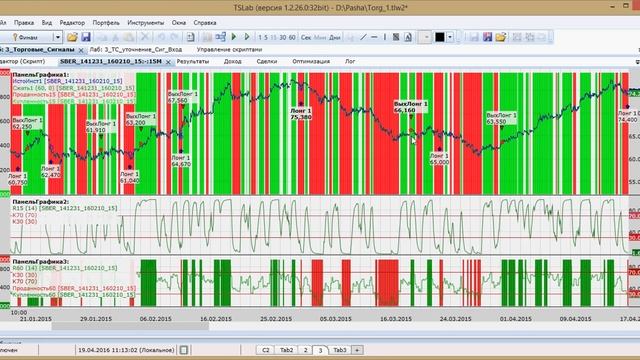
Task: Expand the Финам data source dropdown
Action: click(58, 37)
